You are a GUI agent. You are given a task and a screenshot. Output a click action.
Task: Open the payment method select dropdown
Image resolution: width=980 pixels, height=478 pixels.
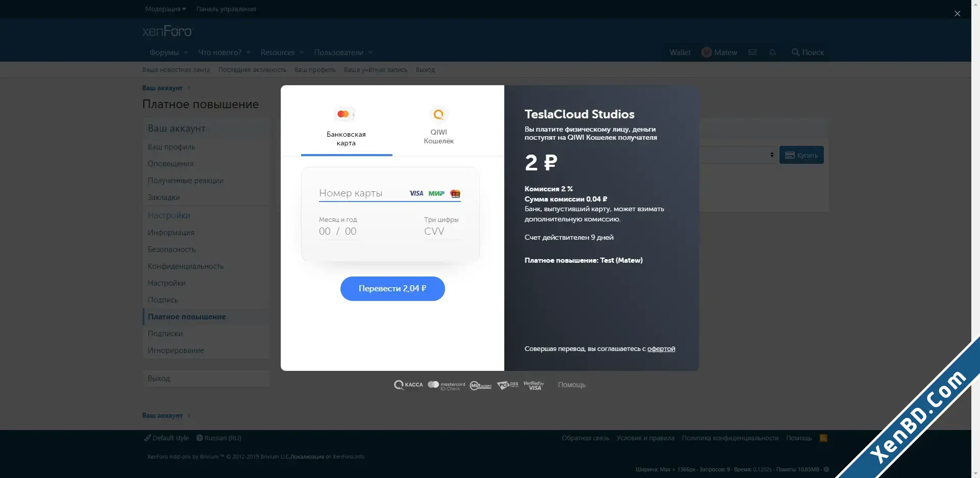[x=738, y=155]
